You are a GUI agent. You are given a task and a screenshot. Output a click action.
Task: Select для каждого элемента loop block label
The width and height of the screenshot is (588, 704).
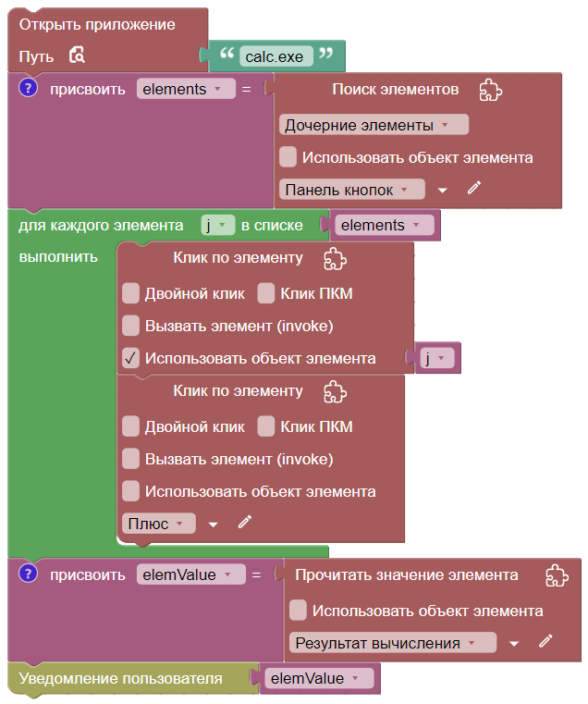coord(101,225)
